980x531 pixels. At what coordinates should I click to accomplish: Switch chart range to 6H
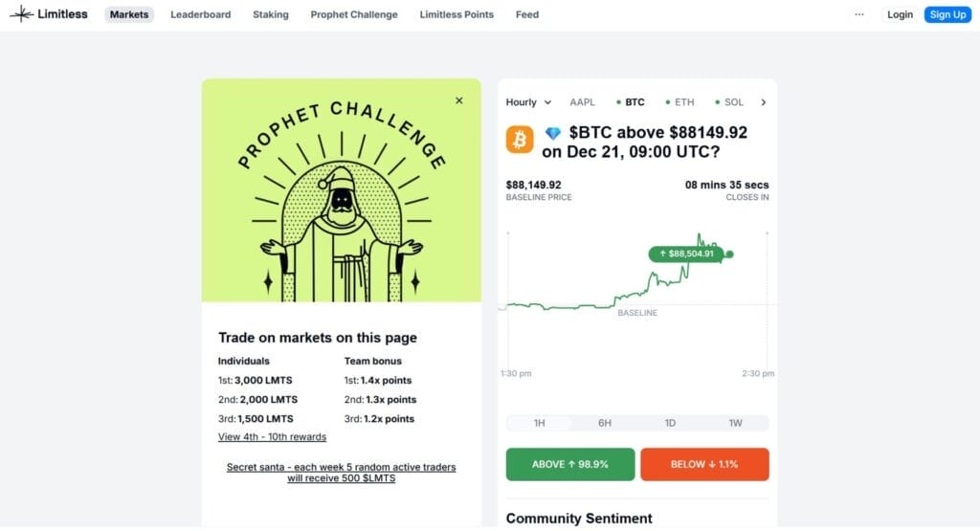[x=605, y=423]
